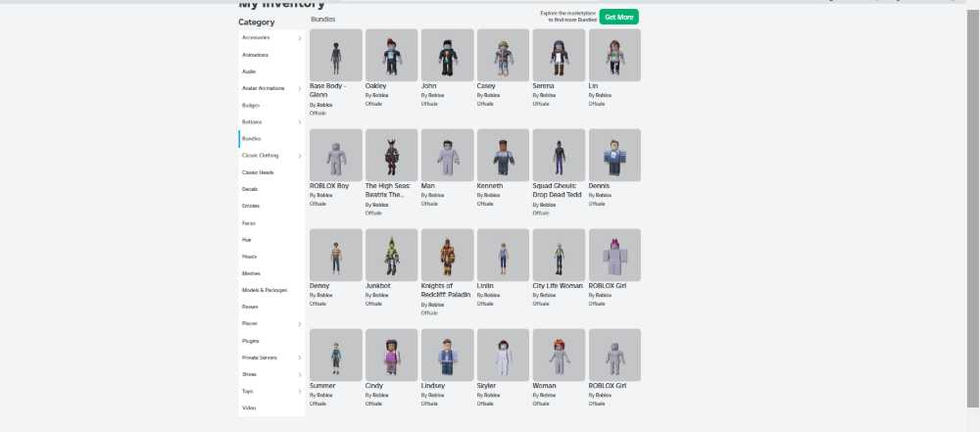Open the Denny bundle thumbnail

coord(335,255)
